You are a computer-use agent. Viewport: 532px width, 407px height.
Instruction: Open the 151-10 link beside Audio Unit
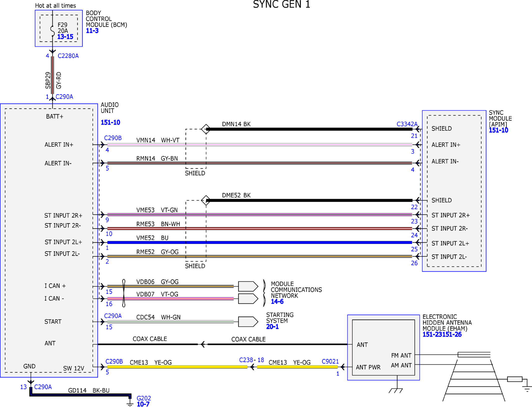[110, 122]
